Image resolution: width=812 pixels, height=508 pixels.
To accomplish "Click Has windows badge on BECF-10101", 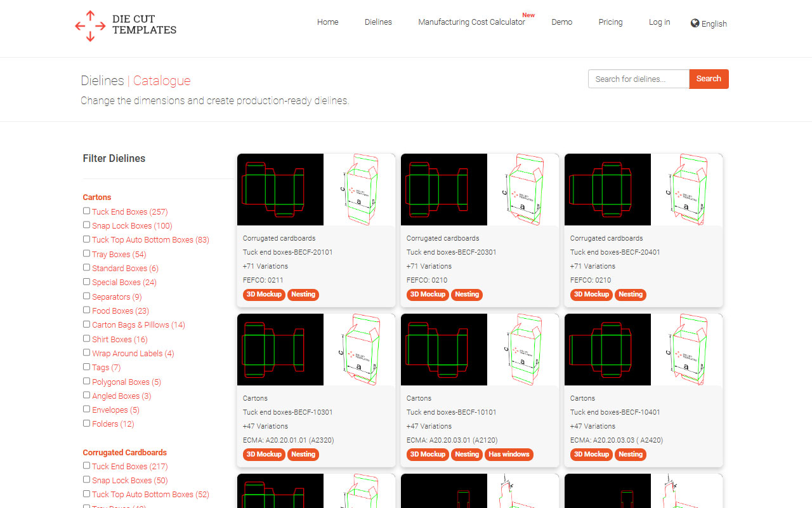I will [x=509, y=455].
